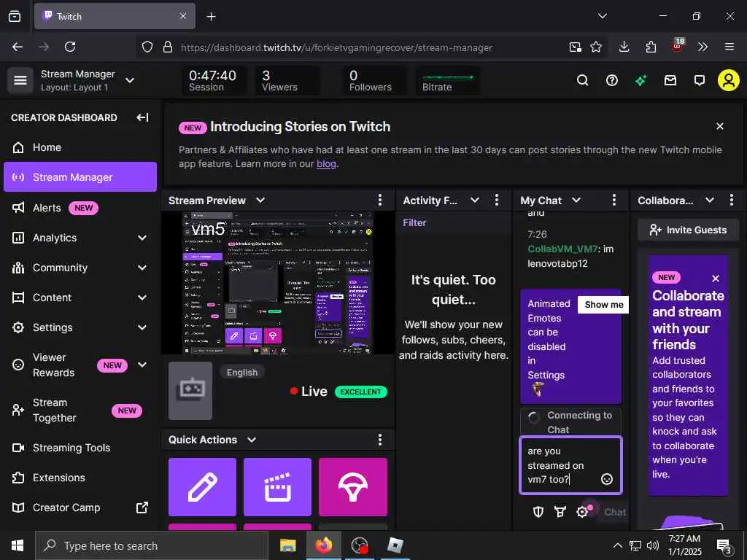This screenshot has width=747, height=560.
Task: Click the green sparkle icon in header
Action: [640, 80]
